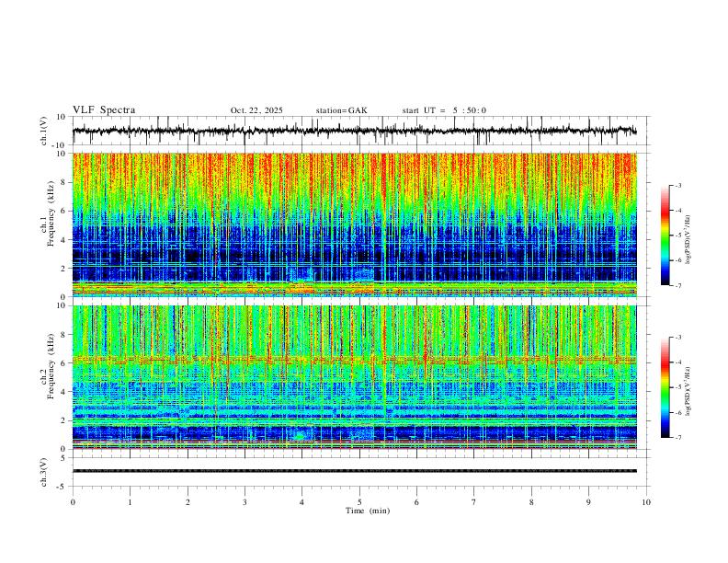This screenshot has height=563, width=728.
Task: Click the "start UT = 5 :50: 0" text
Action: tap(444, 110)
